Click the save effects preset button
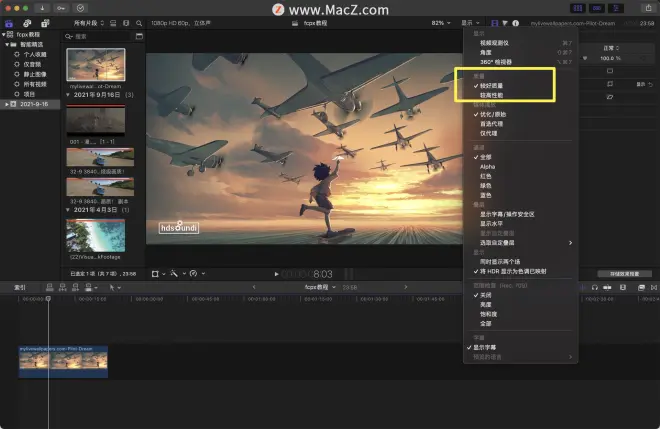 click(x=625, y=274)
